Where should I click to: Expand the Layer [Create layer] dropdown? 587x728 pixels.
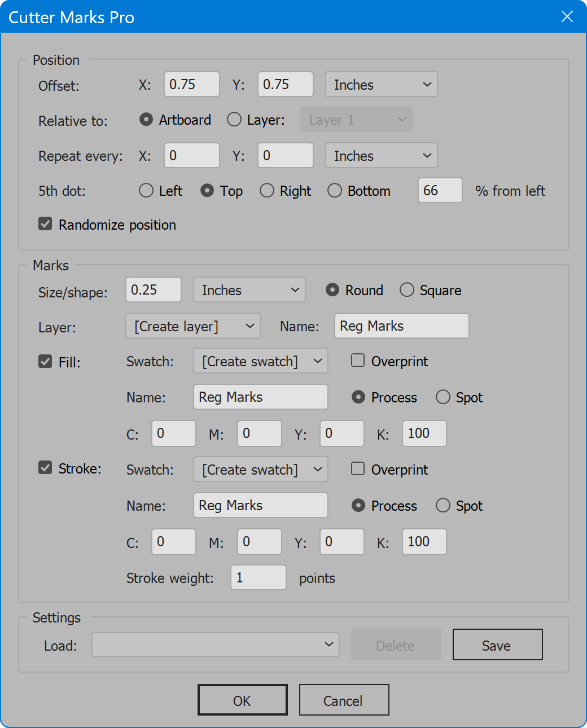click(193, 326)
